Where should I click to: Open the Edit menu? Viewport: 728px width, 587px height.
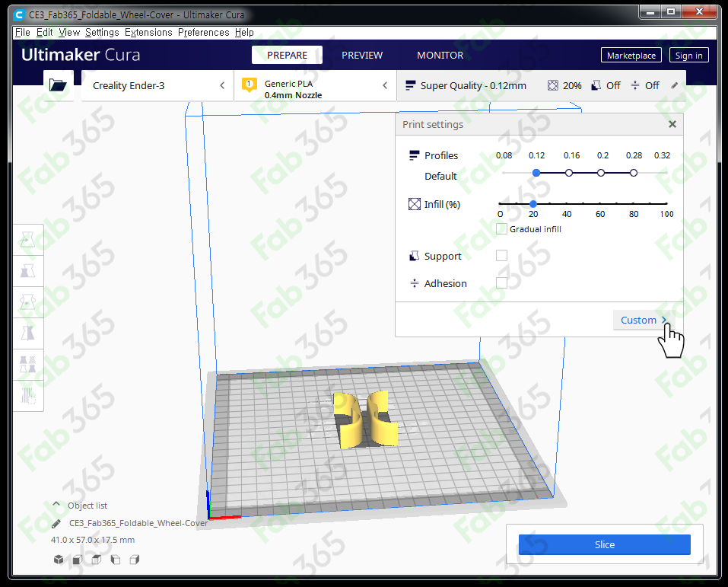pos(45,33)
